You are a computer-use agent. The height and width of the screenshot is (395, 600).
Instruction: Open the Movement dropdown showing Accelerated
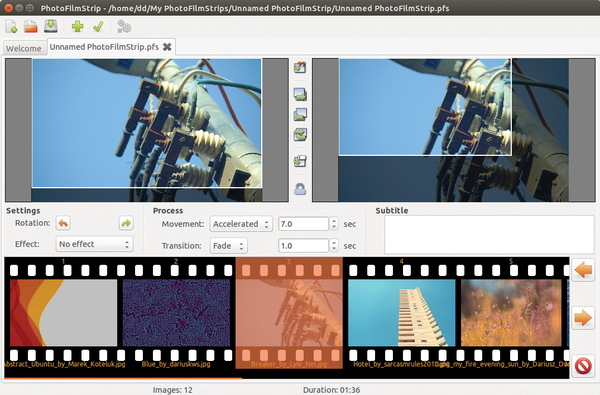point(241,224)
